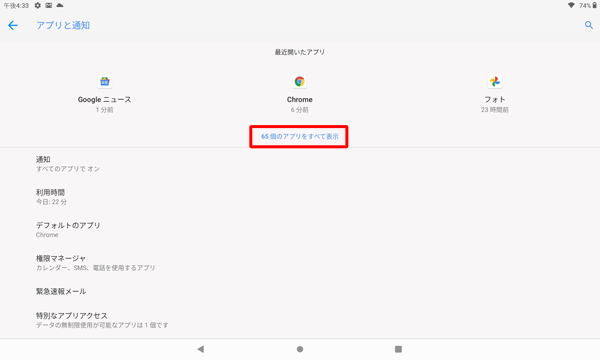Tap すべてのアプリで オン subtitle
This screenshot has height=360, width=600.
click(x=68, y=169)
